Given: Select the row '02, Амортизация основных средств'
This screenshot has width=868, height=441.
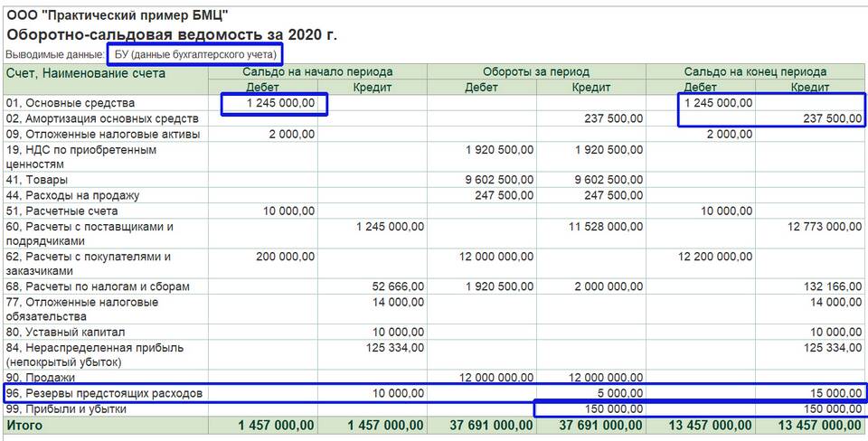Looking at the screenshot, I should point(435,118).
